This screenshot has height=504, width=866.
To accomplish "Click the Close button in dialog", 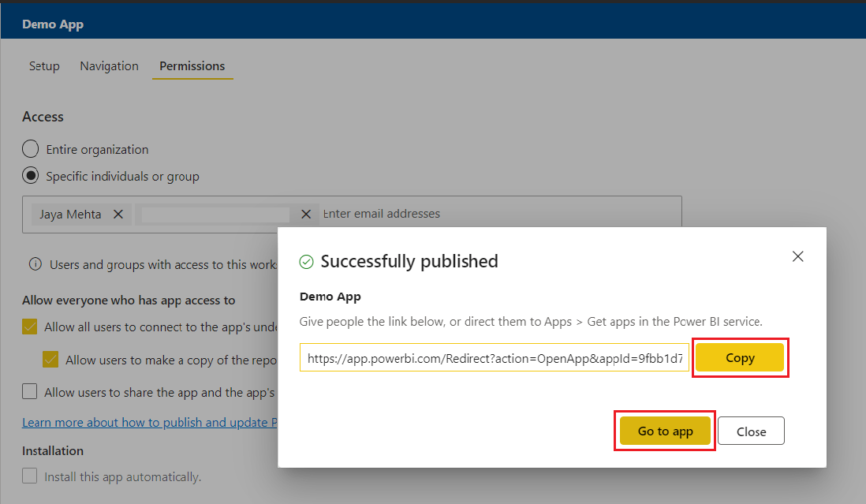I will pyautogui.click(x=751, y=431).
